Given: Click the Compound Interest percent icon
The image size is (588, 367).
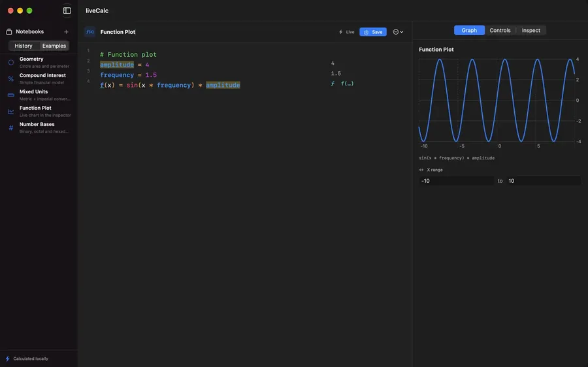Looking at the screenshot, I should (x=11, y=79).
